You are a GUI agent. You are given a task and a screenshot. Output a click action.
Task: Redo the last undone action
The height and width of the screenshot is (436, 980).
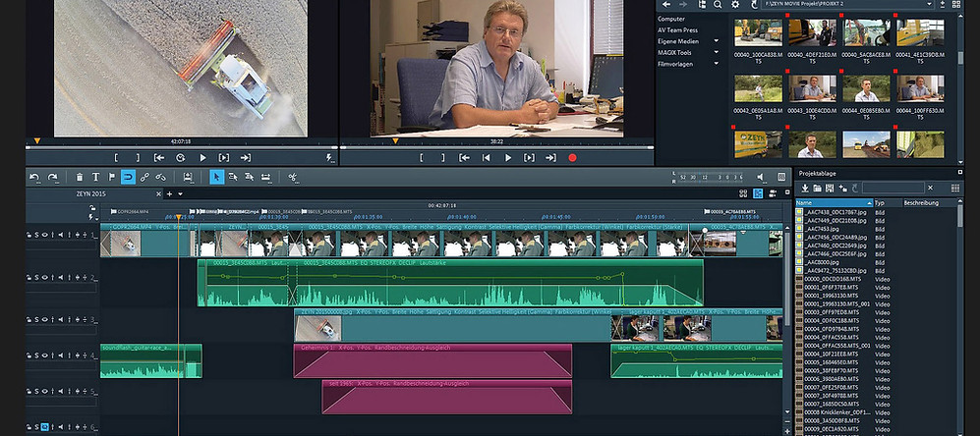[x=53, y=178]
